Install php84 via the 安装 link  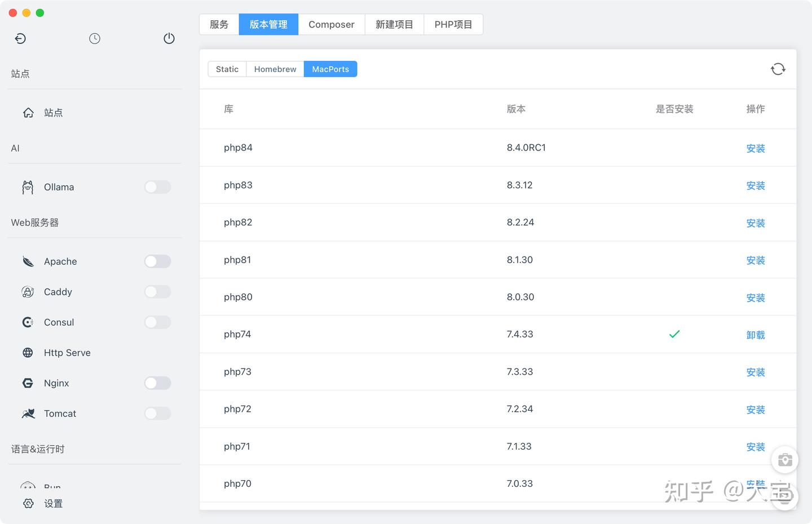pos(755,148)
